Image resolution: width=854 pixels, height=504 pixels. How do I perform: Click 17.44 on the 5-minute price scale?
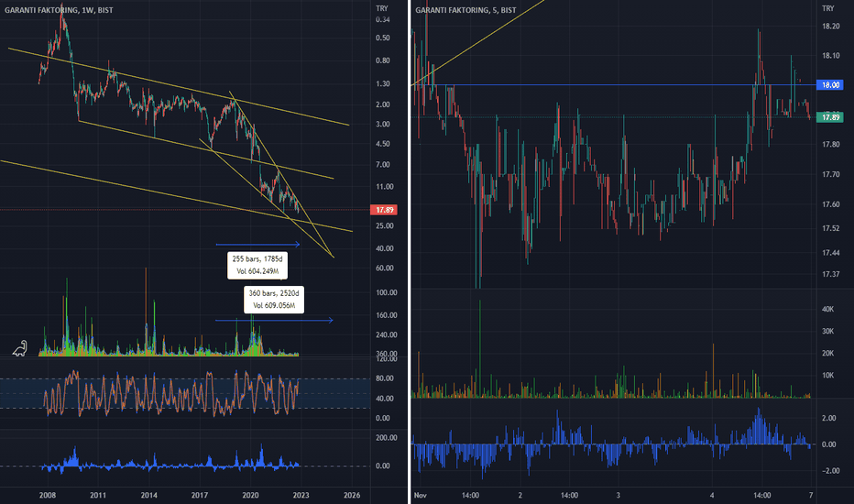(830, 253)
